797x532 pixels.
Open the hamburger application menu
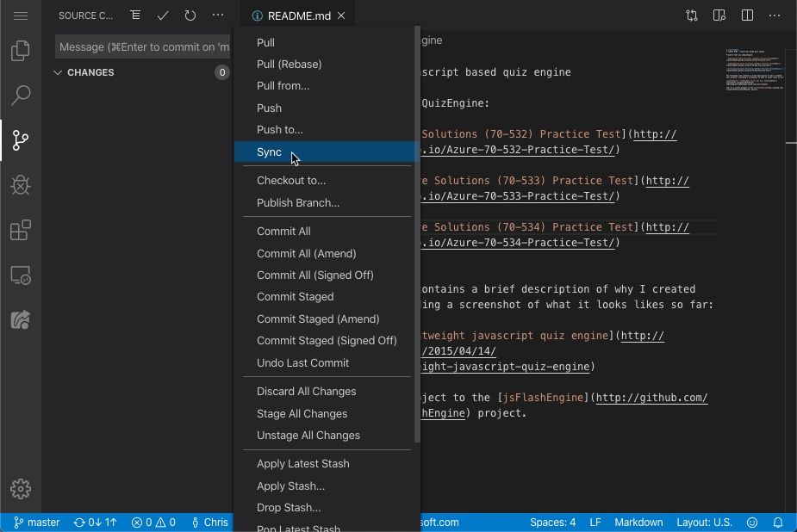pyautogui.click(x=21, y=15)
